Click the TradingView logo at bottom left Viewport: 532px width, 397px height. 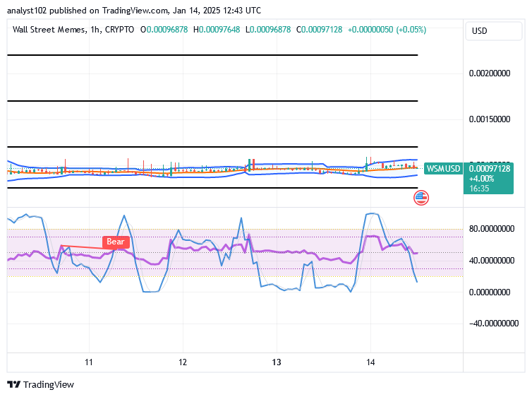pos(40,384)
